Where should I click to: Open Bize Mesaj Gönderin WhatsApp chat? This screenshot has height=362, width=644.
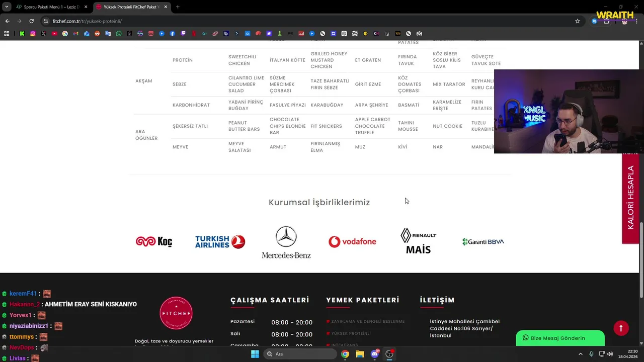(x=560, y=338)
